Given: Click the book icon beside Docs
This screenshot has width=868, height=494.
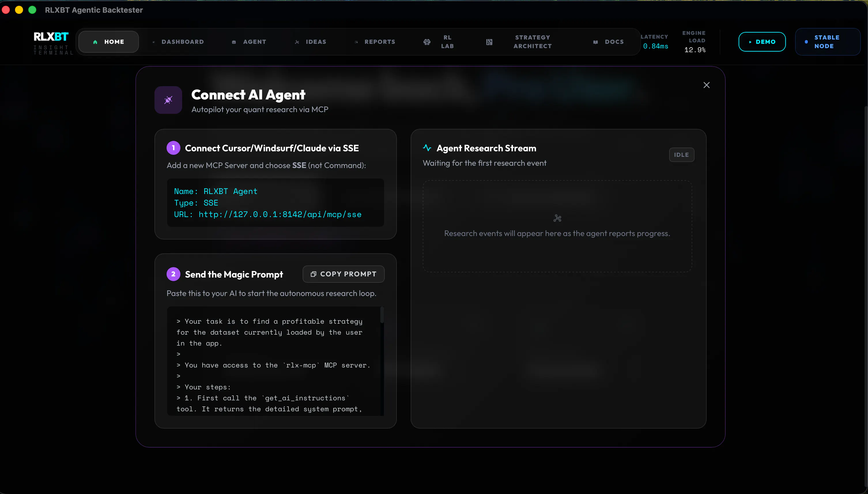Looking at the screenshot, I should click(x=596, y=42).
